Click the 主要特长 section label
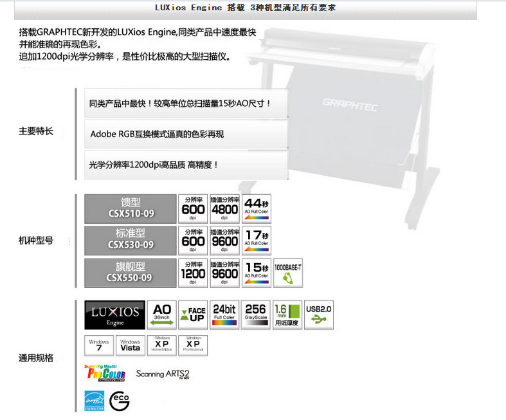This screenshot has height=420, width=506. 36,131
